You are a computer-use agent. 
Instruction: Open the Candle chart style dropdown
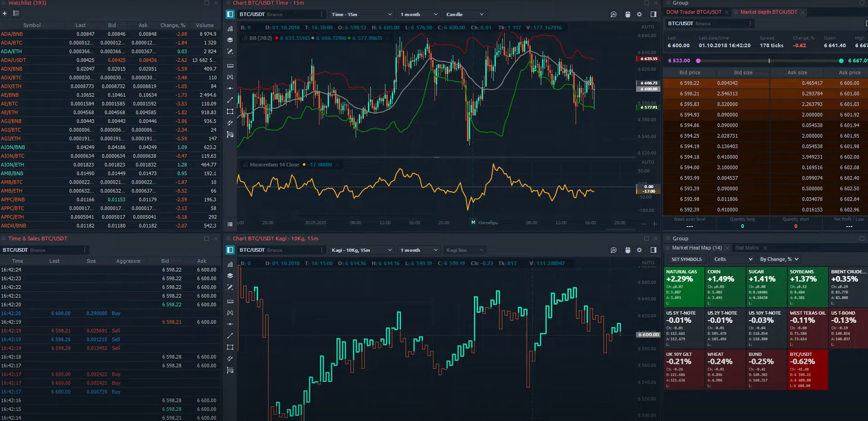point(464,14)
